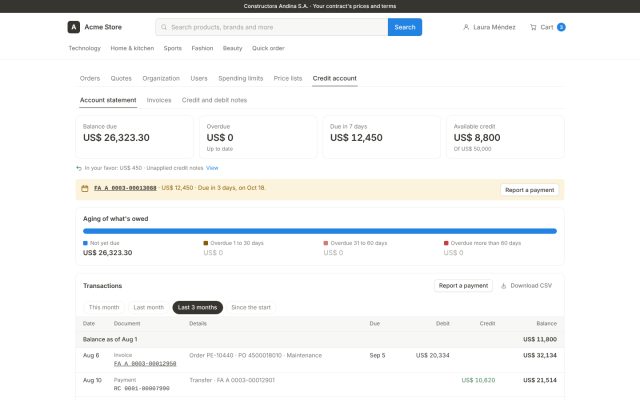The height and width of the screenshot is (400, 640).
Task: Switch to the Price lists tab
Action: (288, 78)
